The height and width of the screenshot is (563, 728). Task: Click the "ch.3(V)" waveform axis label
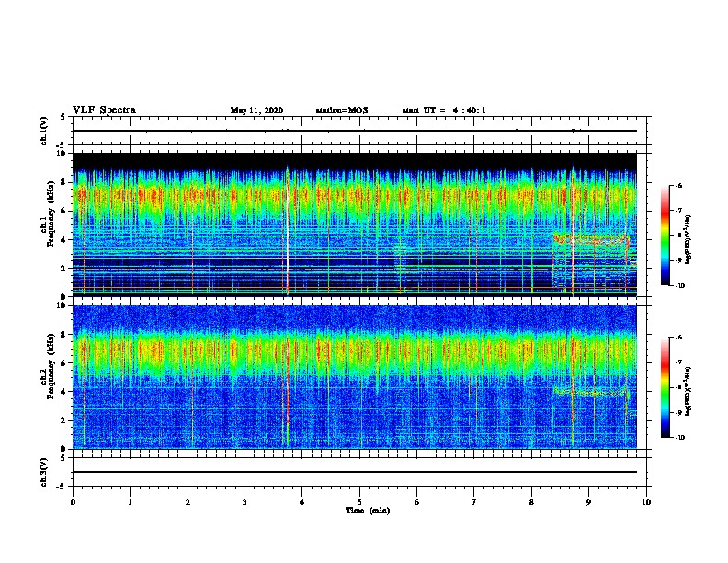[44, 472]
